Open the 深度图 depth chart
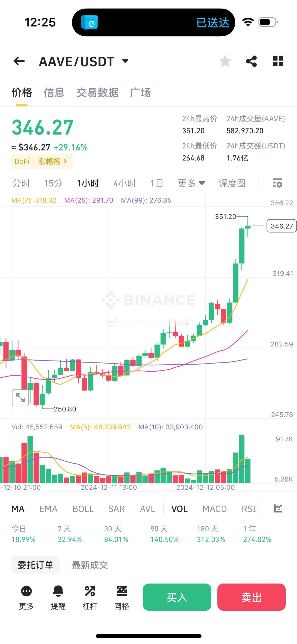The width and height of the screenshot is (297, 644). point(232,183)
